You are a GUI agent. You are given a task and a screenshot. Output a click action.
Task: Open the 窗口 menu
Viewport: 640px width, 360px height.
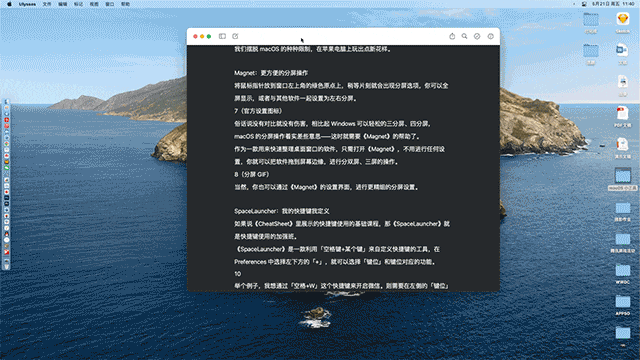click(109, 4)
